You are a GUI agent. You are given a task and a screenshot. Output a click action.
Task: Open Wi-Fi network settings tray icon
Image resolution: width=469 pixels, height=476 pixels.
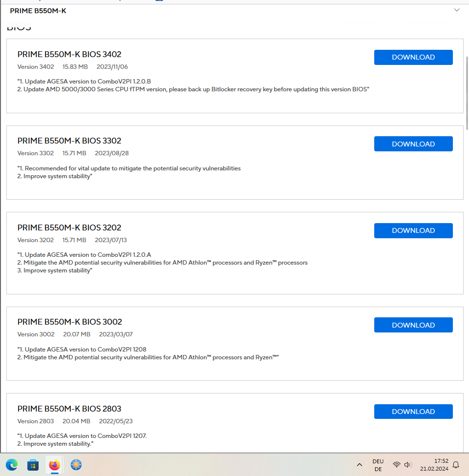tap(396, 465)
